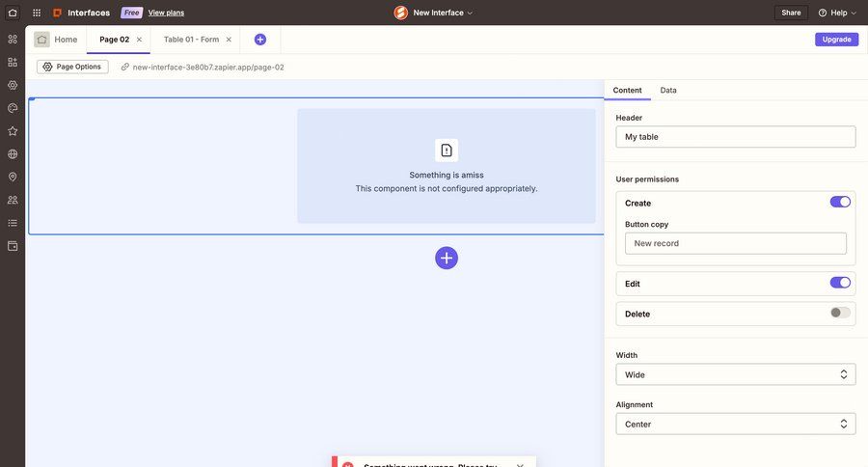The image size is (868, 467).
Task: Open the Data tab in the side panel
Action: [x=668, y=90]
